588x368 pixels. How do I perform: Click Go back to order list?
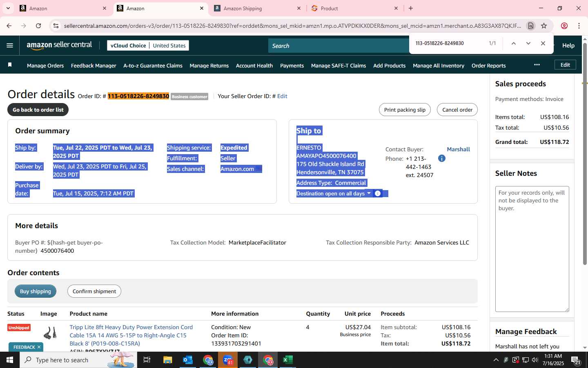38,110
